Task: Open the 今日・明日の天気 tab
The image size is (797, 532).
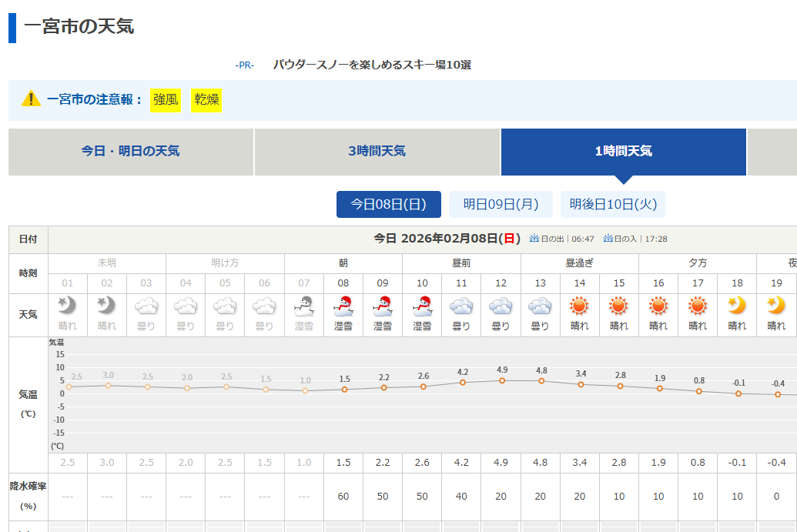Action: pyautogui.click(x=131, y=152)
